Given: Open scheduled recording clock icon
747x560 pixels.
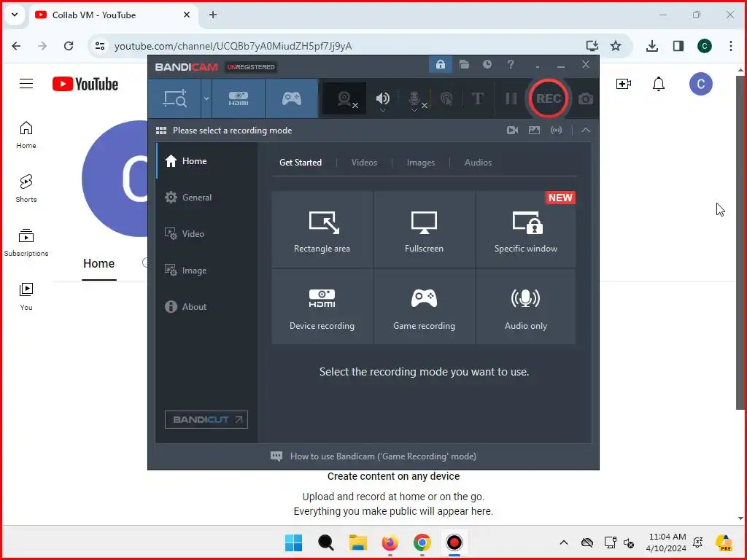Looking at the screenshot, I should (487, 64).
